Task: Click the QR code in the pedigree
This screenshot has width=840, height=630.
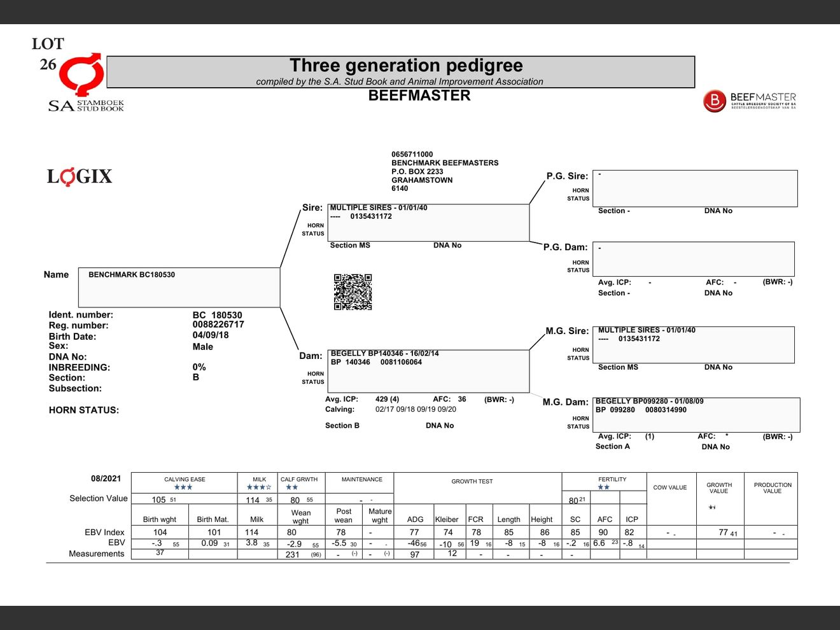Action: (x=353, y=292)
